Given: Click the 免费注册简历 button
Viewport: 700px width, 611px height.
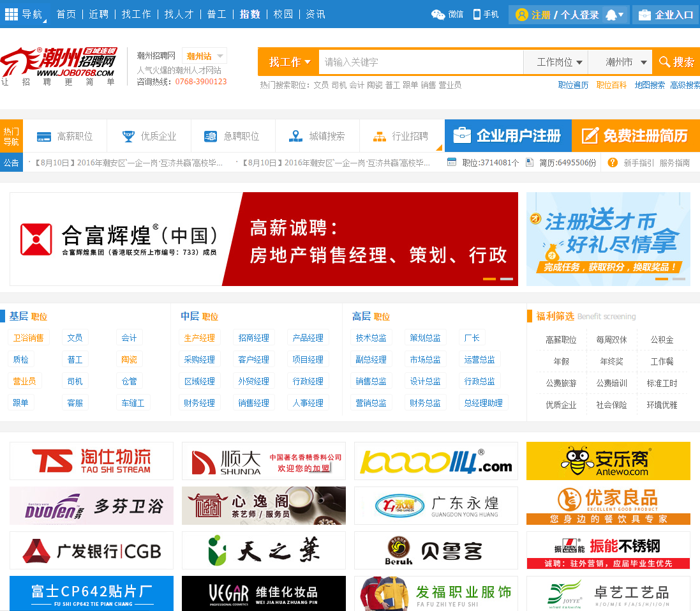Looking at the screenshot, I should [636, 136].
